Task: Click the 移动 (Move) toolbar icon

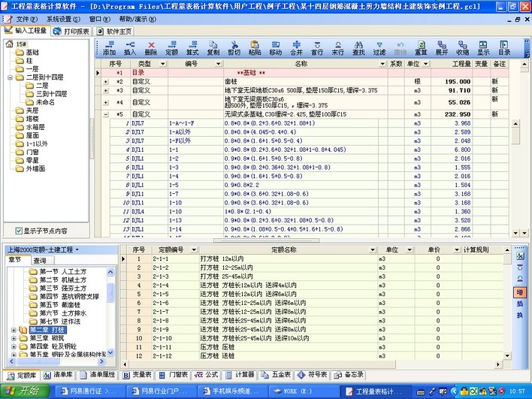Action: [x=276, y=48]
